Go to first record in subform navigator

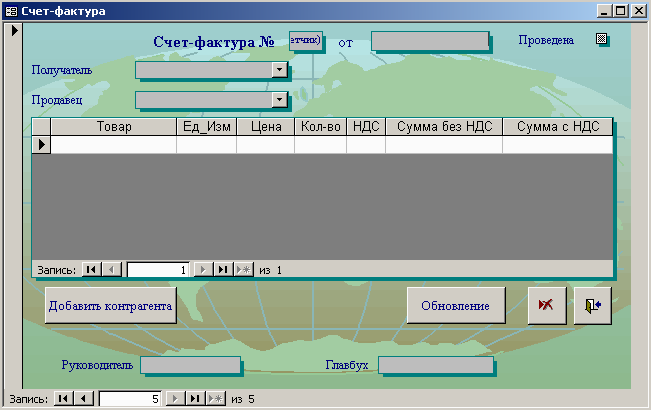[91, 270]
